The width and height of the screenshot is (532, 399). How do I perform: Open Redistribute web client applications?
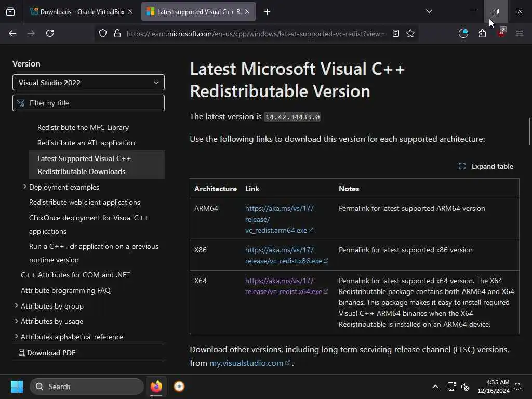[x=85, y=202]
